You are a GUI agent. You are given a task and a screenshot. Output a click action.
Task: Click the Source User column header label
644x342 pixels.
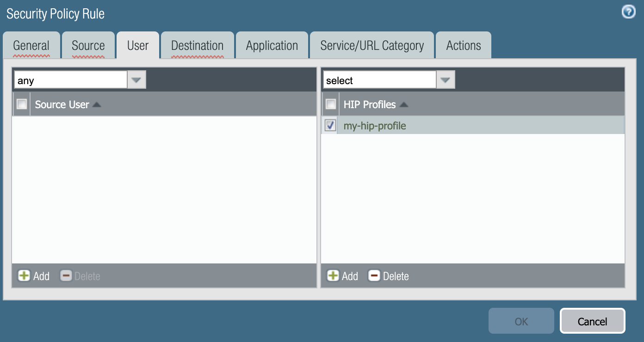[62, 104]
